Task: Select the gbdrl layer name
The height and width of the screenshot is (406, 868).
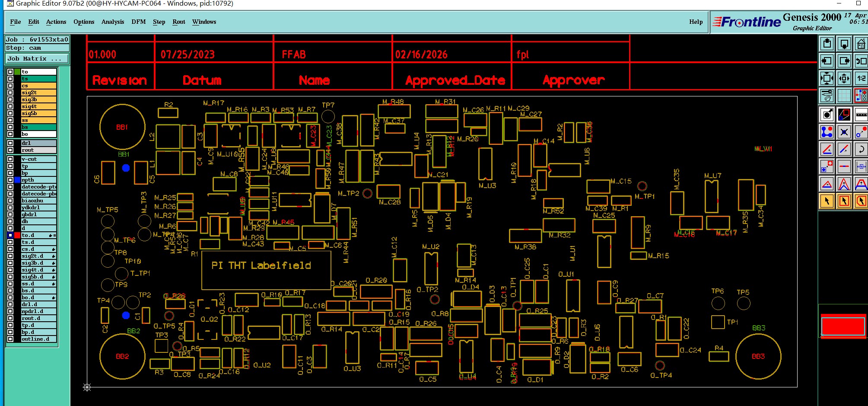Action: click(x=39, y=214)
